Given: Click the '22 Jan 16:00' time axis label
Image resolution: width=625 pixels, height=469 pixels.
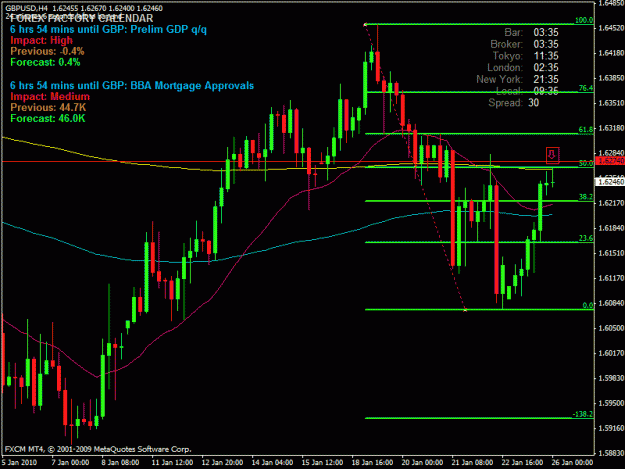Looking at the screenshot, I should click(x=522, y=463).
